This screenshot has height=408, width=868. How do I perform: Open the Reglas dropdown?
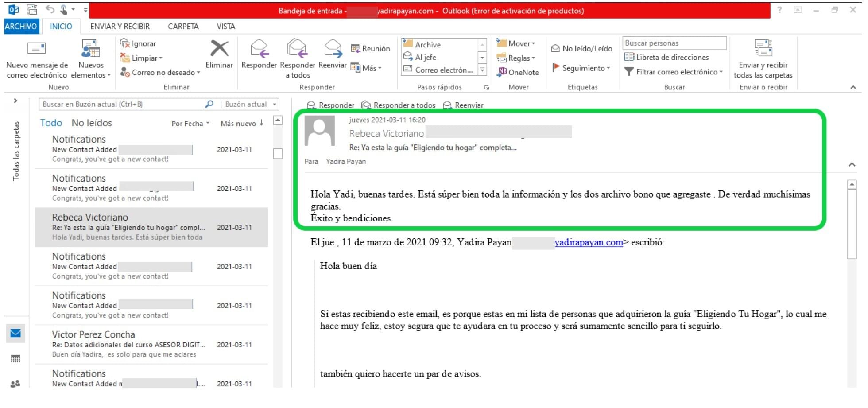pos(516,58)
